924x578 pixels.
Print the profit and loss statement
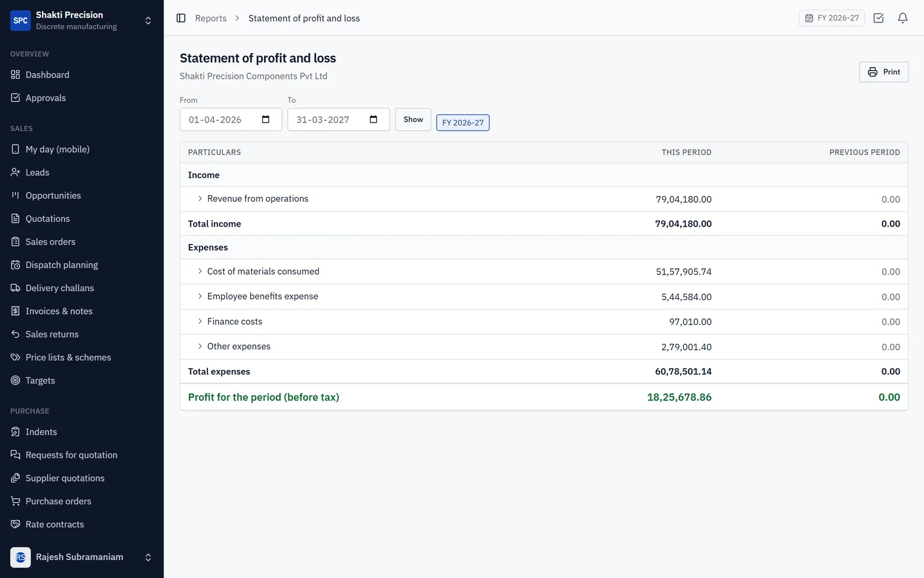pyautogui.click(x=884, y=72)
